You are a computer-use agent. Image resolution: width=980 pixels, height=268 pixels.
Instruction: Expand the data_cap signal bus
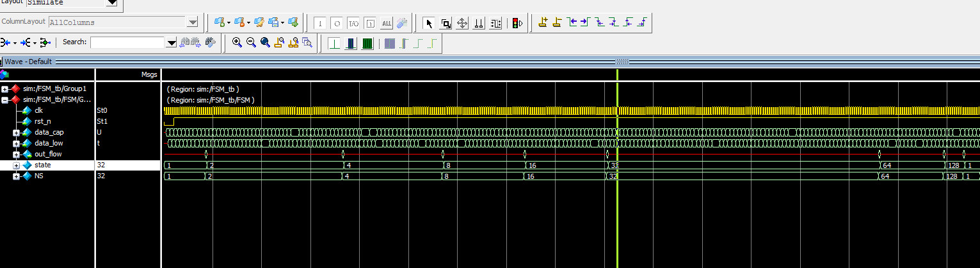pyautogui.click(x=16, y=132)
